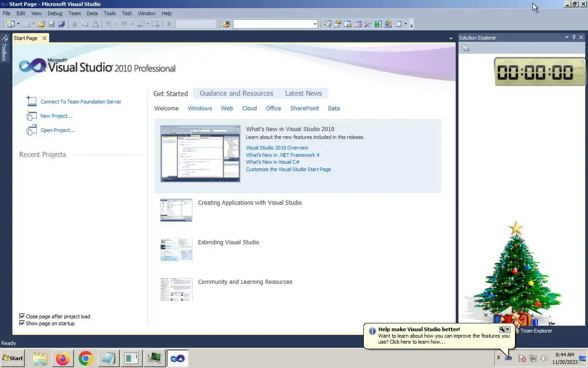Expand the Find combo box dropdown
This screenshot has width=588, height=368.
tap(315, 24)
